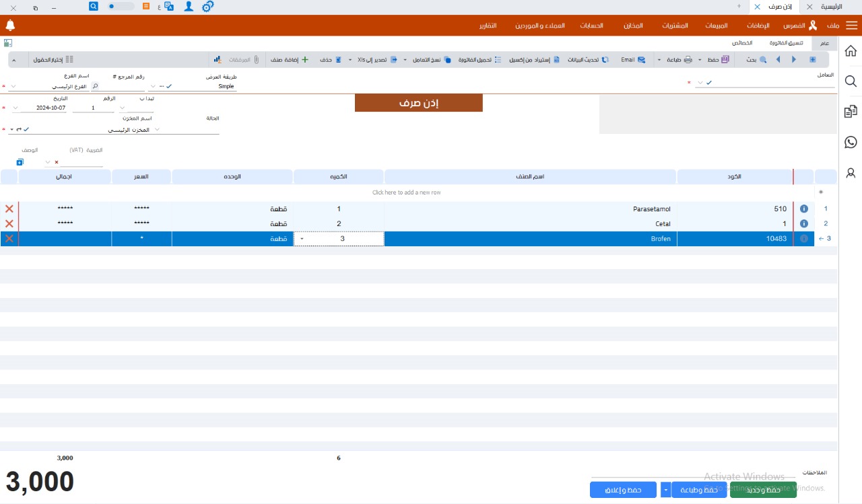Viewport: 862px width, 504px height.
Task: Open quantity dropdown in Brofen row
Action: pyautogui.click(x=301, y=238)
